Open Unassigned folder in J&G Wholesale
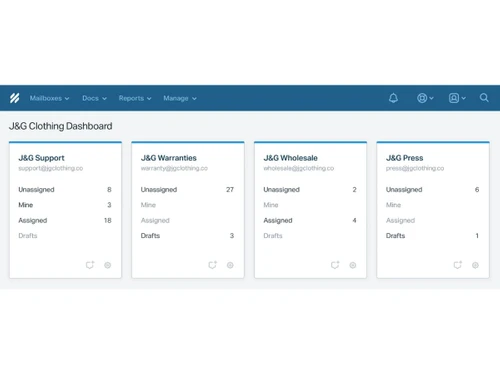Image resolution: width=500 pixels, height=375 pixels. (x=310, y=190)
